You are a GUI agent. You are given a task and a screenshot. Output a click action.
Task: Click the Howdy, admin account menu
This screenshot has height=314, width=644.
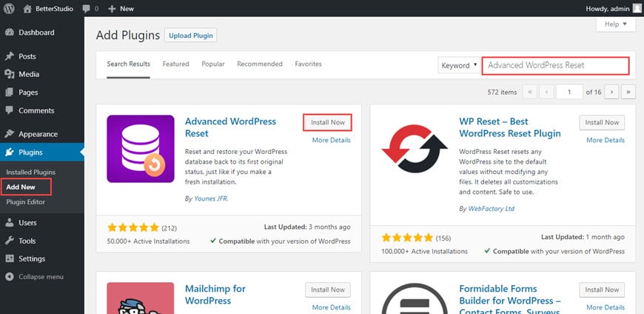[x=613, y=9]
